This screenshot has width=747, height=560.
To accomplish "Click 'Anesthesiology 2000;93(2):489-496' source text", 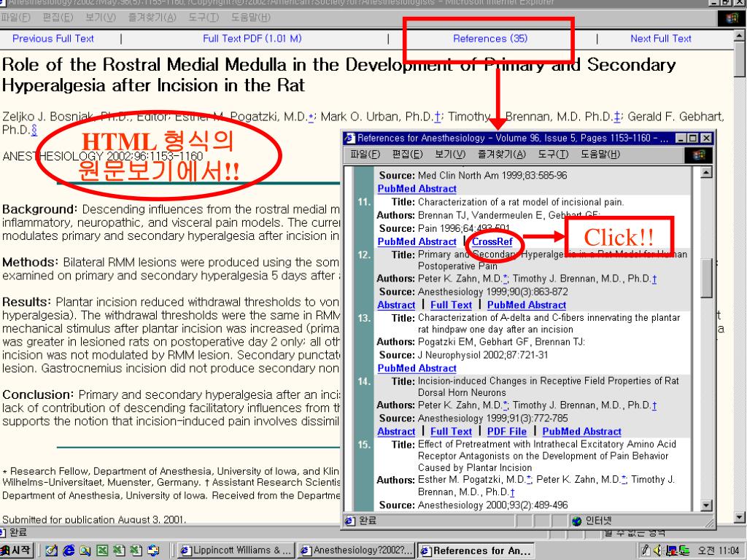I will point(493,505).
